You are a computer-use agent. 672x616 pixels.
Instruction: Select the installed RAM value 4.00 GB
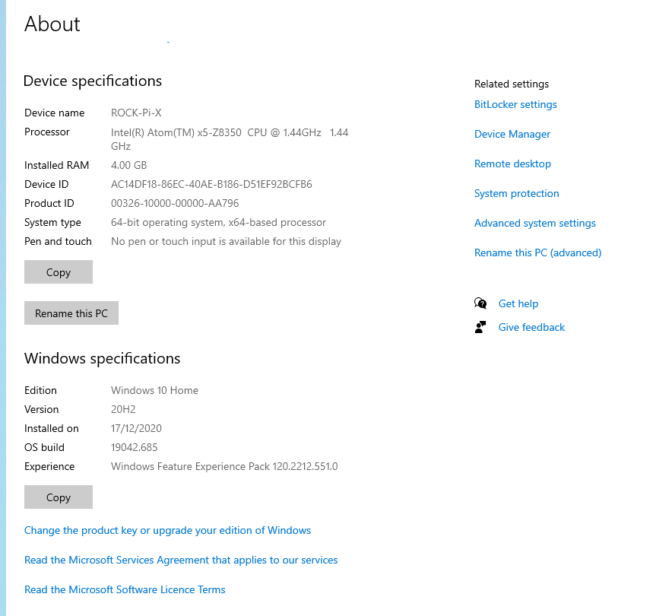coord(129,165)
